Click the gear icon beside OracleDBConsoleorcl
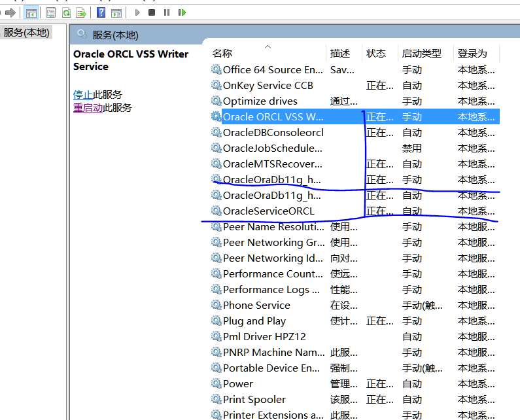The height and width of the screenshot is (420, 520). (x=217, y=132)
